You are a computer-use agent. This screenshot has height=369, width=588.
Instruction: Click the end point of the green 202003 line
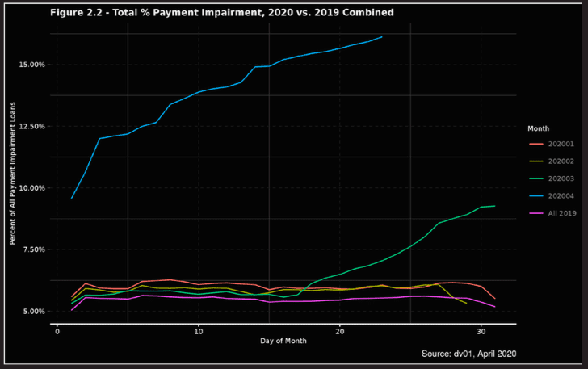[x=494, y=206]
